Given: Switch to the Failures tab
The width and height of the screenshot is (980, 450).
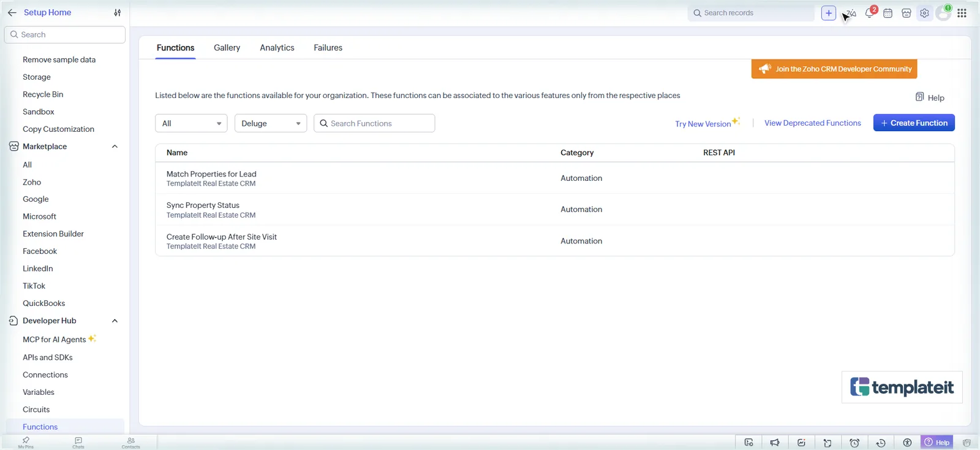Looking at the screenshot, I should [x=328, y=48].
